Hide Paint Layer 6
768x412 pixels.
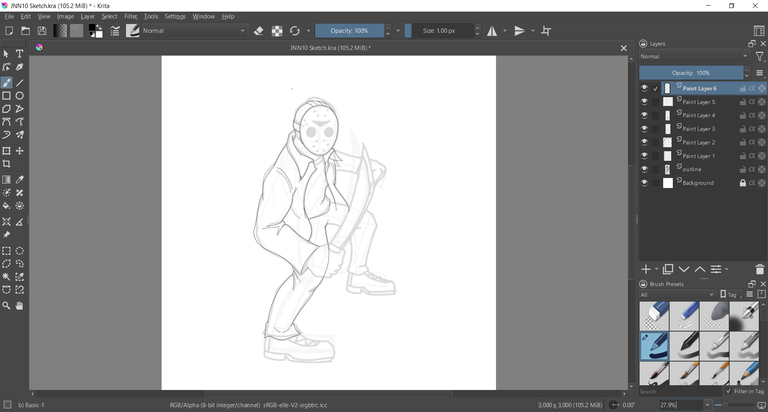click(x=644, y=88)
